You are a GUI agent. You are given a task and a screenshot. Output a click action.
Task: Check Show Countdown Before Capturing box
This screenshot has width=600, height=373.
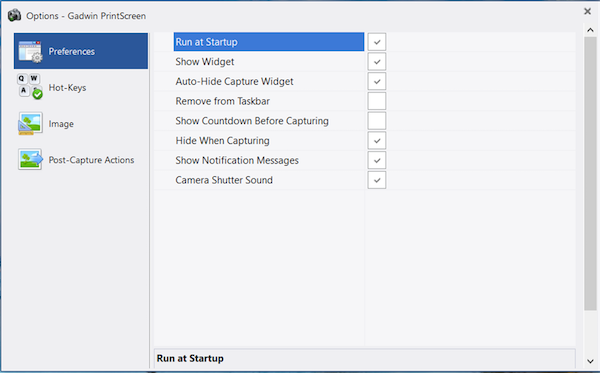pos(377,121)
